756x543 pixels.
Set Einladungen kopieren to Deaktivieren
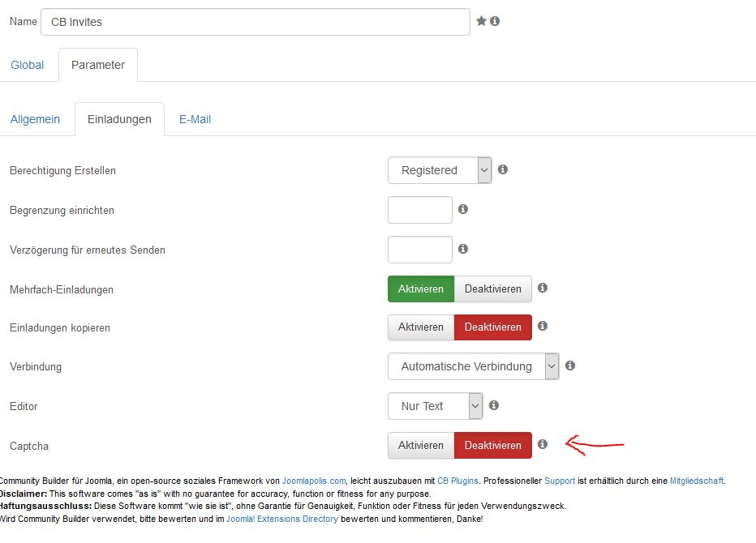(492, 327)
